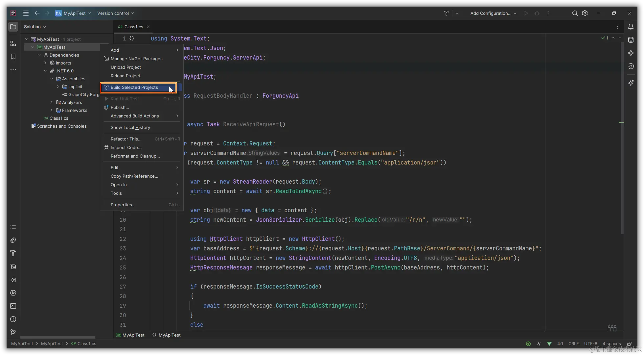This screenshot has width=644, height=355.
Task: Open the main hamburger menu
Action: tap(26, 13)
